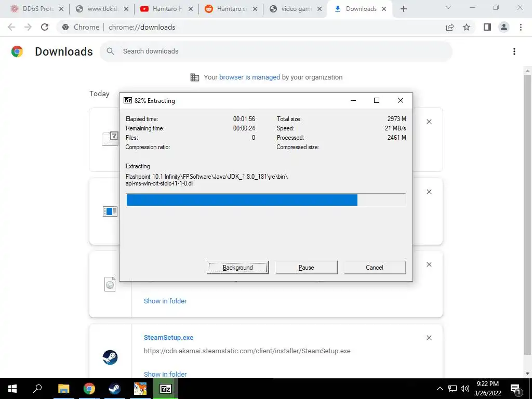
Task: Click the 7z icon in dialog title
Action: (x=128, y=100)
